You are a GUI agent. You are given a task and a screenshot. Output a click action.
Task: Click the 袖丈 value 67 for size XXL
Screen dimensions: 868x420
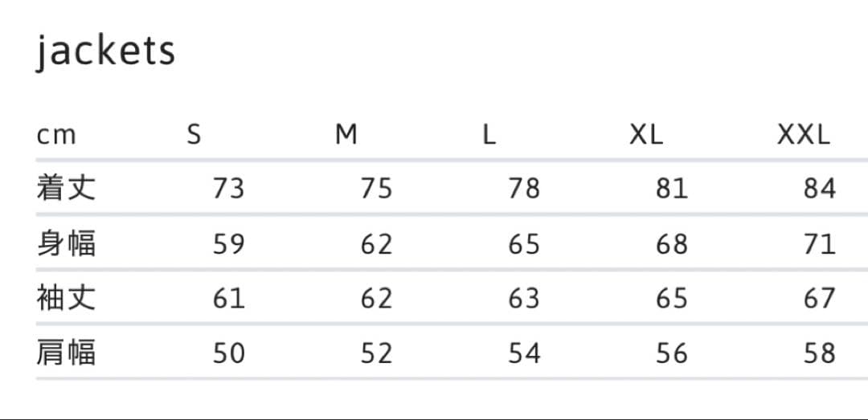point(820,299)
